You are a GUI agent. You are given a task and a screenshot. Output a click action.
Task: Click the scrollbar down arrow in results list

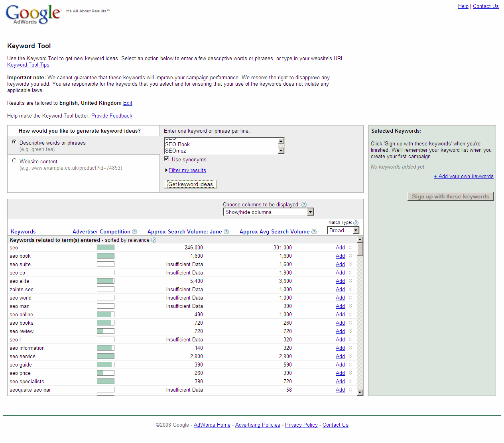pos(360,392)
